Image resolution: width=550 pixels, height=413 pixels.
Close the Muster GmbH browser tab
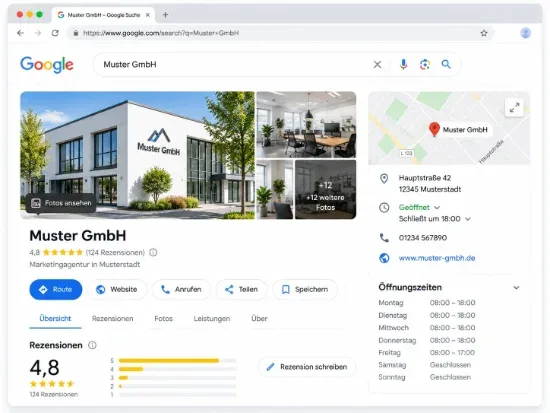pyautogui.click(x=148, y=15)
